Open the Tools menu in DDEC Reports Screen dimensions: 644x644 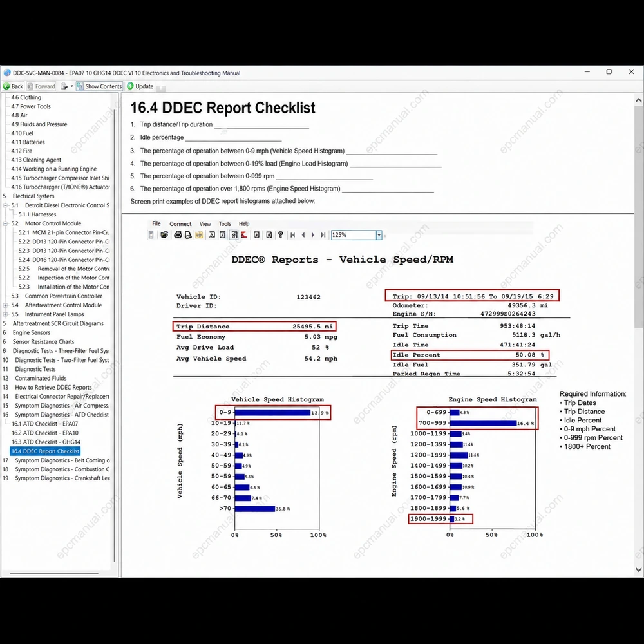click(225, 224)
